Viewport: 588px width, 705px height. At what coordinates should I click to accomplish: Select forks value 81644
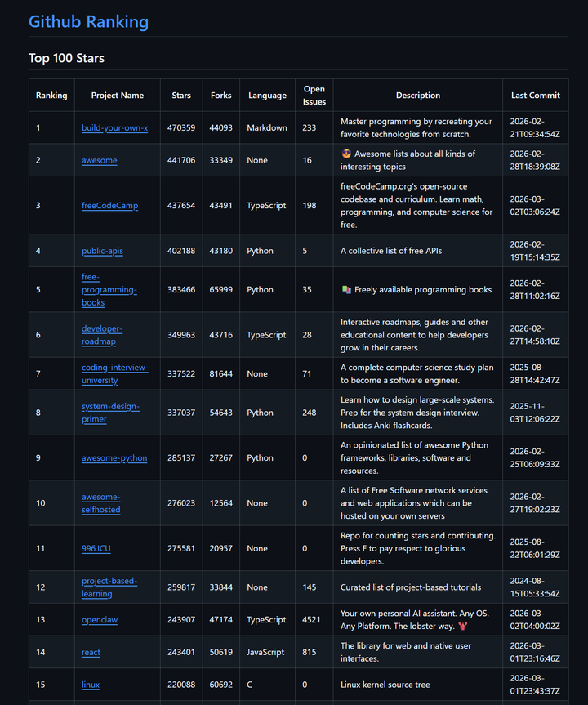tap(220, 373)
